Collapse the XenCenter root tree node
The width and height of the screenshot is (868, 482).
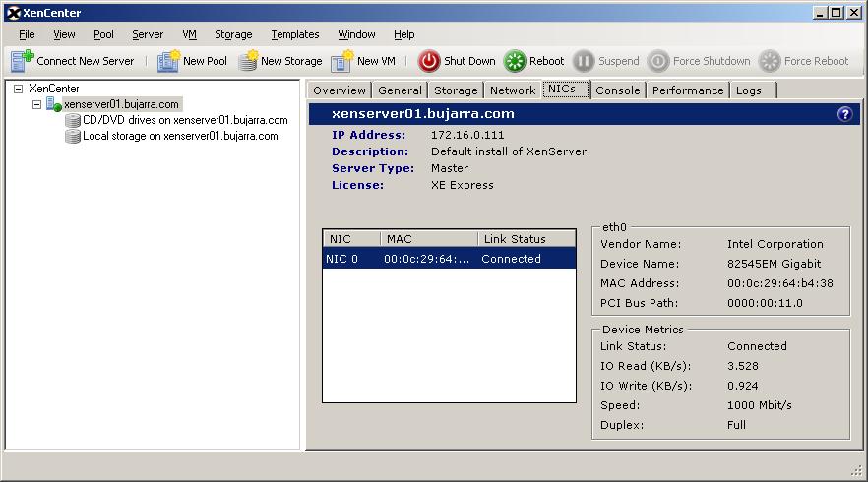click(19, 89)
